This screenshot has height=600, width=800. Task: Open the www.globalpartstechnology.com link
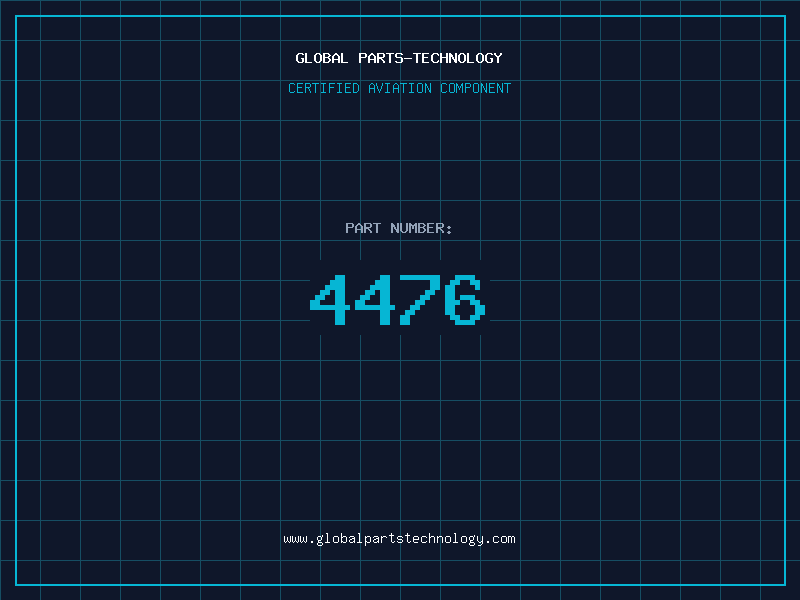tap(399, 539)
